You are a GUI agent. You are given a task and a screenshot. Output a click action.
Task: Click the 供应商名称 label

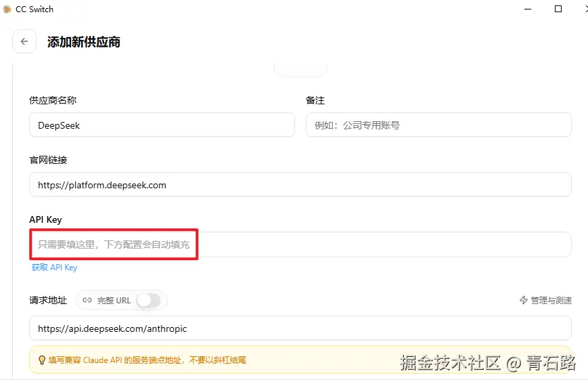[53, 100]
